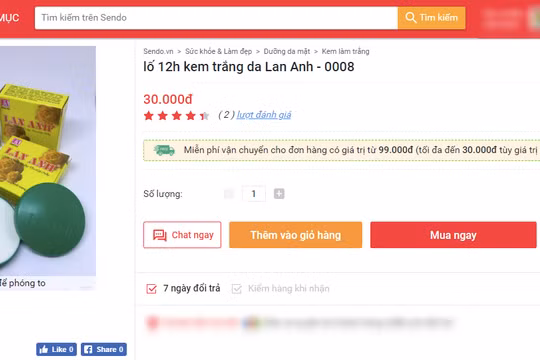This screenshot has width=540, height=360.
Task: Click the Sendo search input field
Action: coord(216,18)
